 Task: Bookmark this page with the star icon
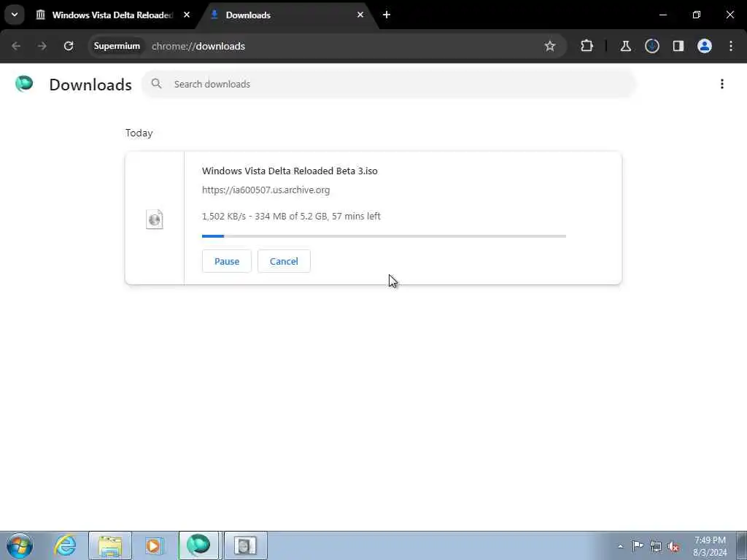550,46
